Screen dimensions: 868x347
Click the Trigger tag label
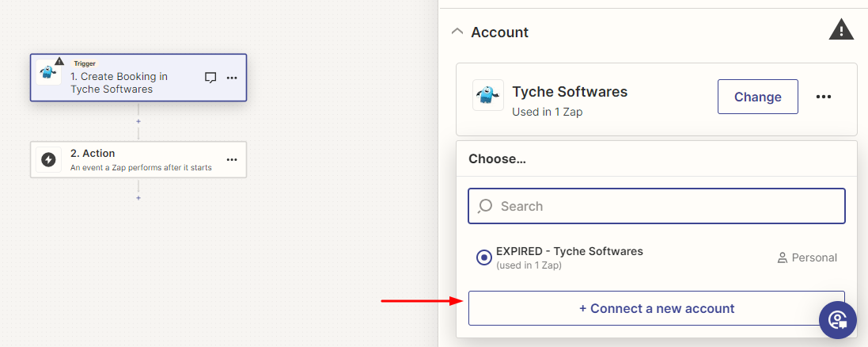coord(85,63)
